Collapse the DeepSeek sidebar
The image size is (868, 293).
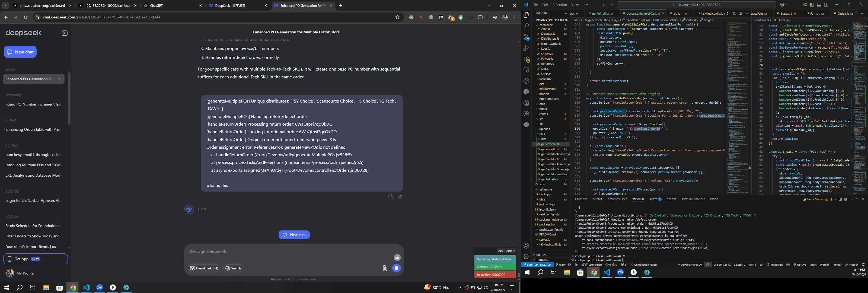pyautogui.click(x=65, y=33)
